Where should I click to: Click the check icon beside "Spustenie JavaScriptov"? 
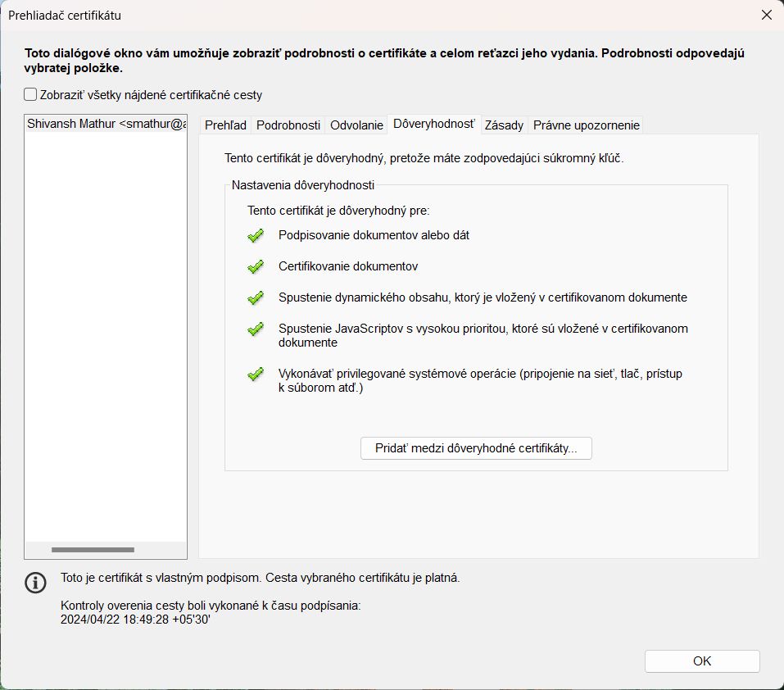[x=255, y=330]
